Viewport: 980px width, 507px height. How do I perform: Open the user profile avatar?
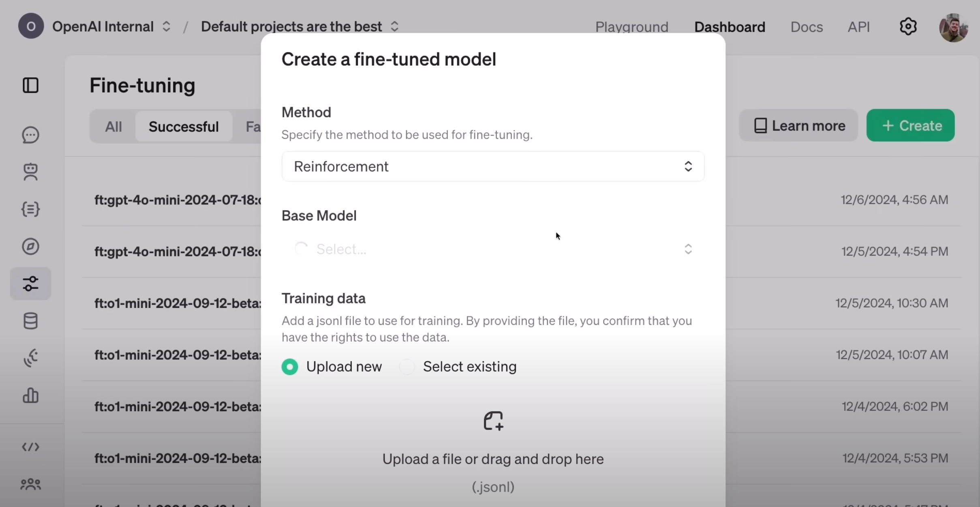954,27
